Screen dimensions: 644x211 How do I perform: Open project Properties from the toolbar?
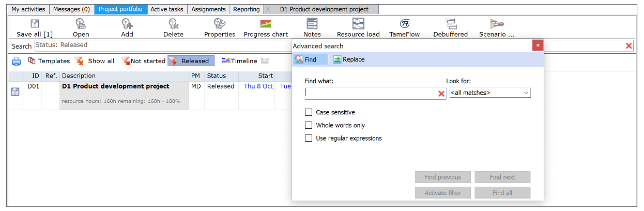click(x=219, y=23)
